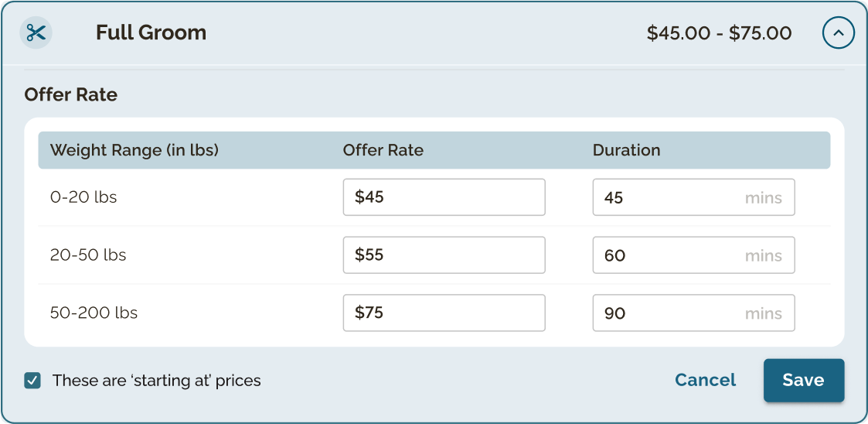Collapse the Full Groom section chevron
868x424 pixels.
(x=839, y=32)
